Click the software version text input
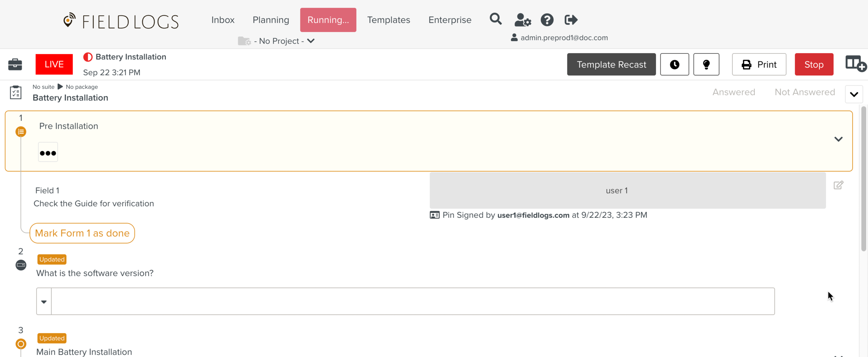Screen dimensions: 868x357 (412, 301)
